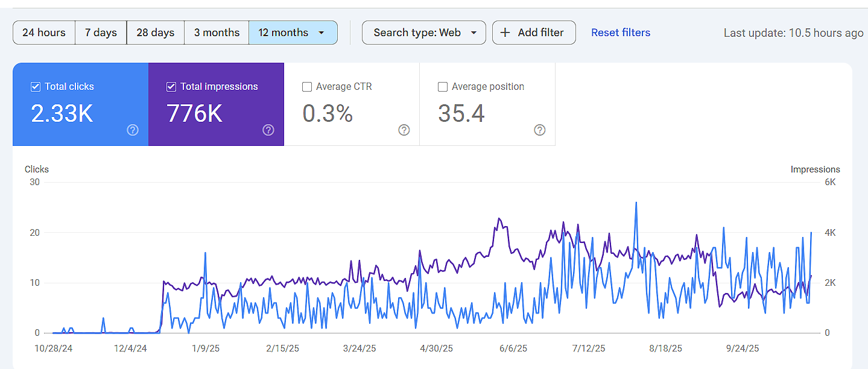The height and width of the screenshot is (369, 868).
Task: Open the Total clicks help icon
Action: [132, 130]
